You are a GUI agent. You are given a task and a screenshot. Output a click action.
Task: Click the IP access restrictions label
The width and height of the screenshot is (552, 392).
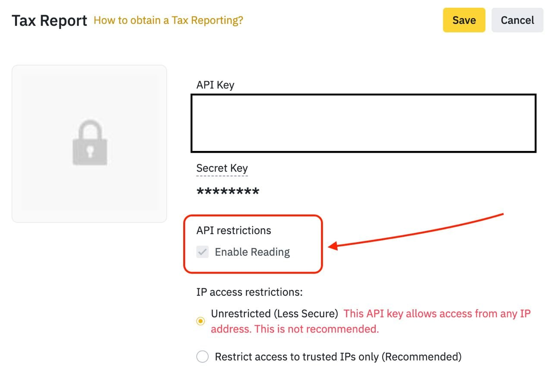(250, 292)
